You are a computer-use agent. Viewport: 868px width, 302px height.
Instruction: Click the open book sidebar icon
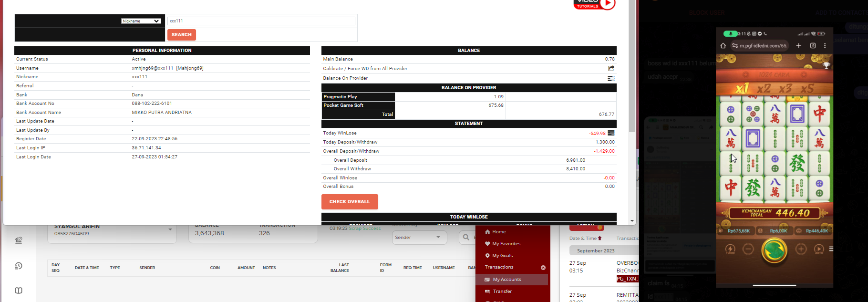[x=19, y=291]
